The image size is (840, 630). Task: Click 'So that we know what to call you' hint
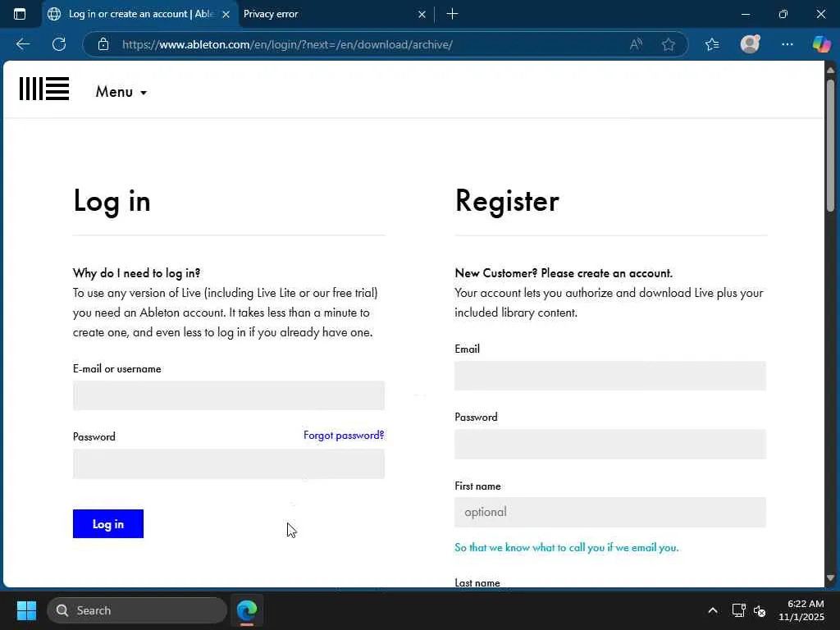click(x=566, y=547)
